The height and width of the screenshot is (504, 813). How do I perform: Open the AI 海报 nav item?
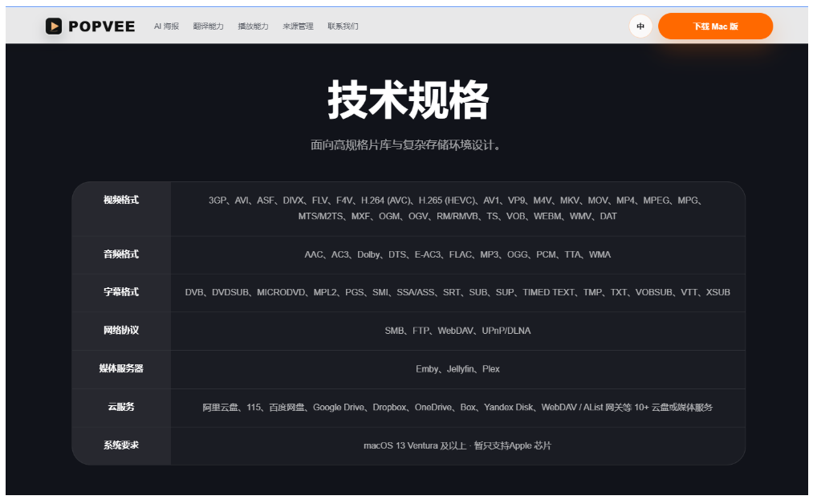[166, 26]
